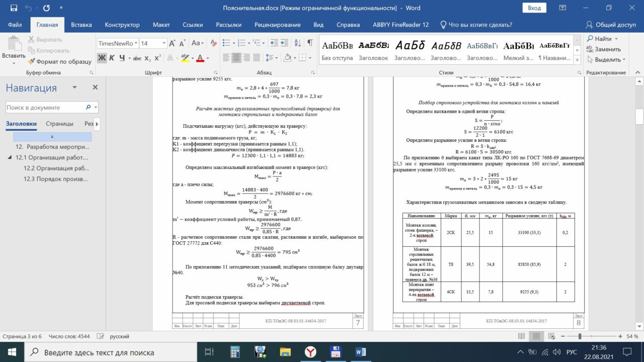Viewport: 644px width, 362px height.
Task: Open the multilevel list dropdown
Action: [x=260, y=43]
